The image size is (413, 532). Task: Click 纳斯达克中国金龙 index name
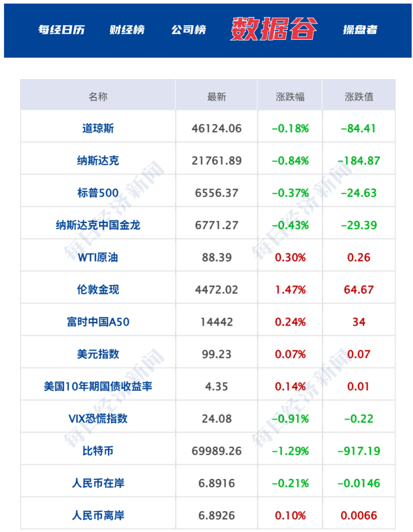click(x=98, y=225)
